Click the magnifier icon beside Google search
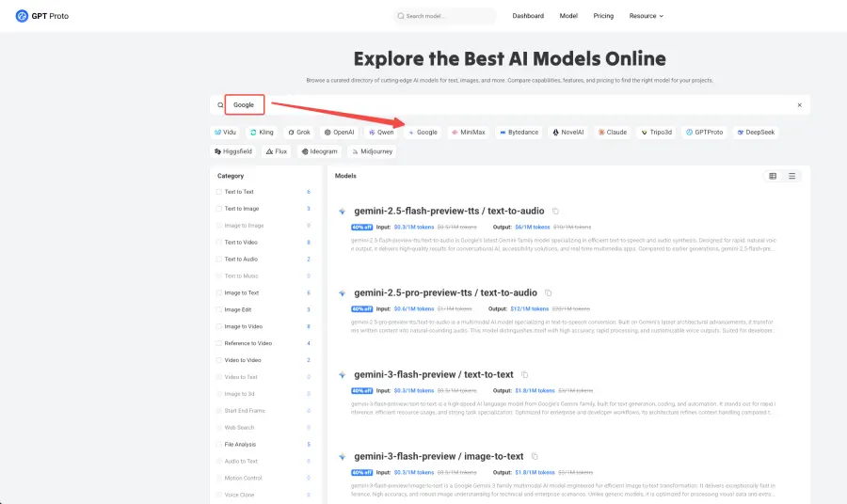The height and width of the screenshot is (504, 847). click(x=220, y=105)
